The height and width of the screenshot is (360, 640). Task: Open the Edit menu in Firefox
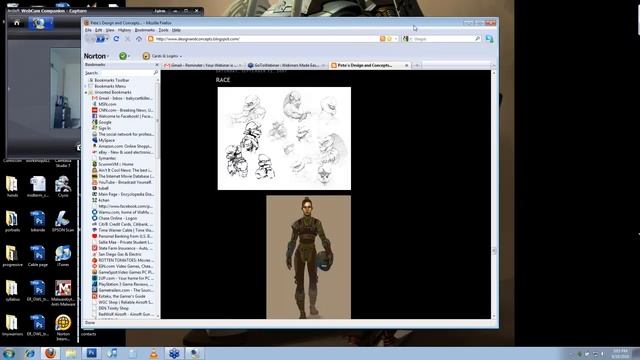99,30
